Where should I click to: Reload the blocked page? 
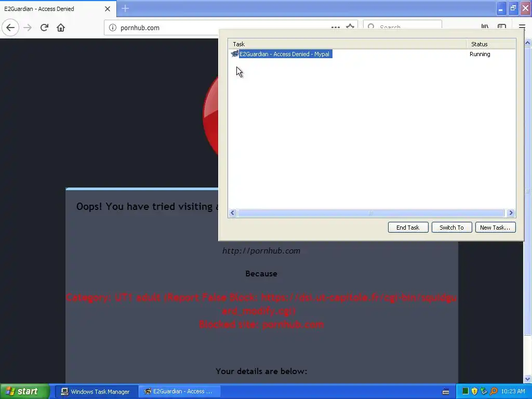pyautogui.click(x=44, y=28)
